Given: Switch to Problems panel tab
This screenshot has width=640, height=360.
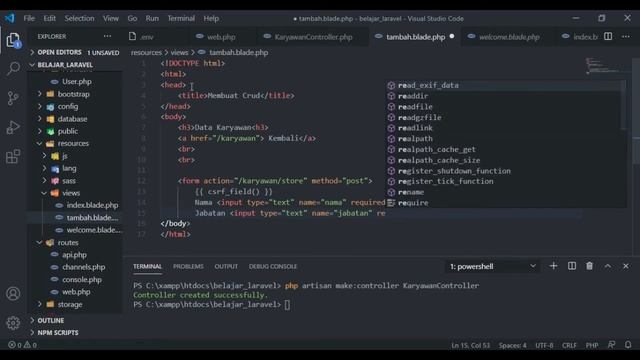Looking at the screenshot, I should 188,267.
